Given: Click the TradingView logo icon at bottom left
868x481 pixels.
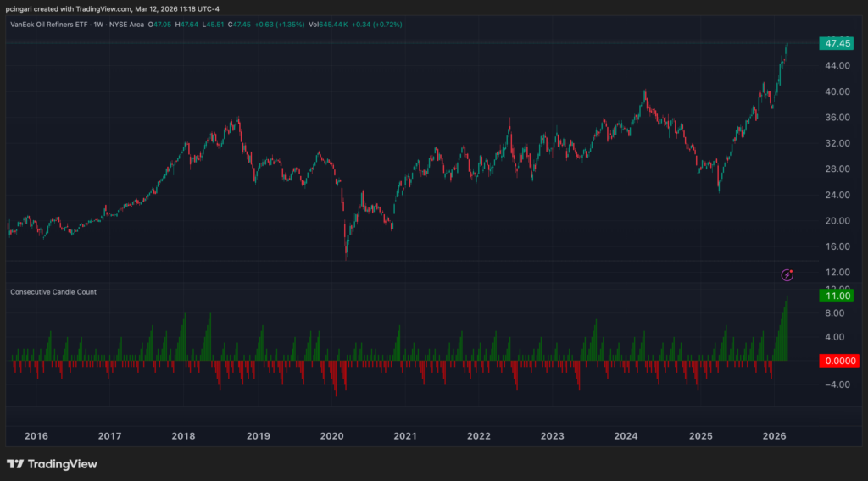Looking at the screenshot, I should [x=14, y=464].
